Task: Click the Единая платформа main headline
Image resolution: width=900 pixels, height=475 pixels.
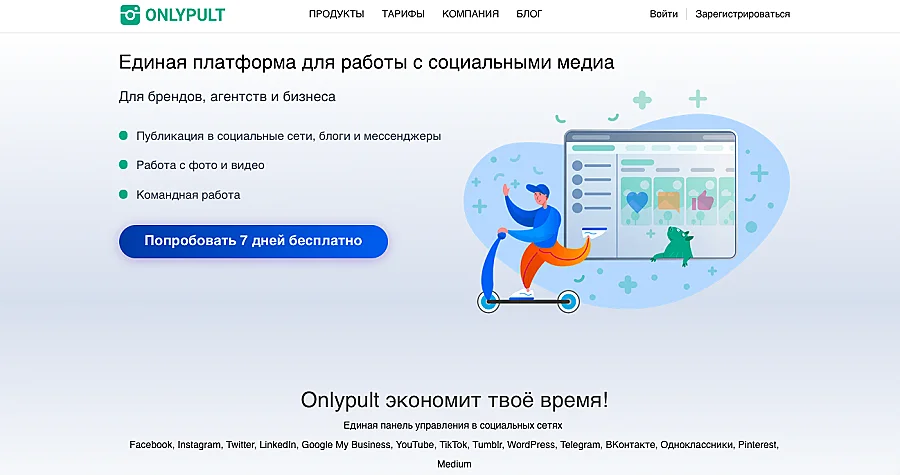Action: 366,63
